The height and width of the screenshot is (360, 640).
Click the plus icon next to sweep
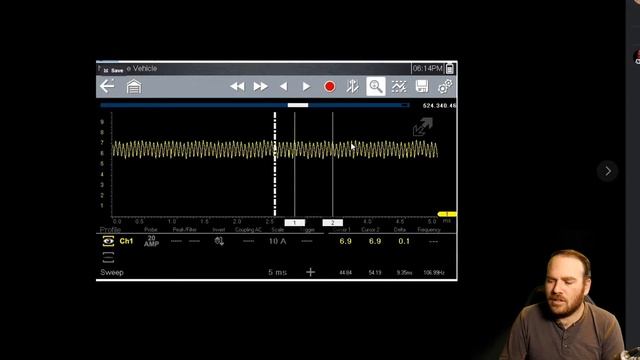tap(311, 272)
